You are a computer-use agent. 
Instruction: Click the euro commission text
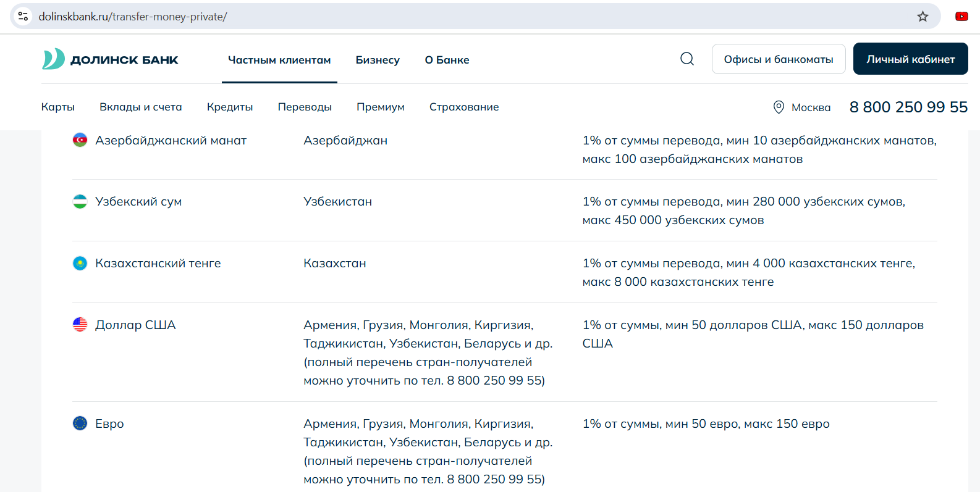click(x=706, y=423)
